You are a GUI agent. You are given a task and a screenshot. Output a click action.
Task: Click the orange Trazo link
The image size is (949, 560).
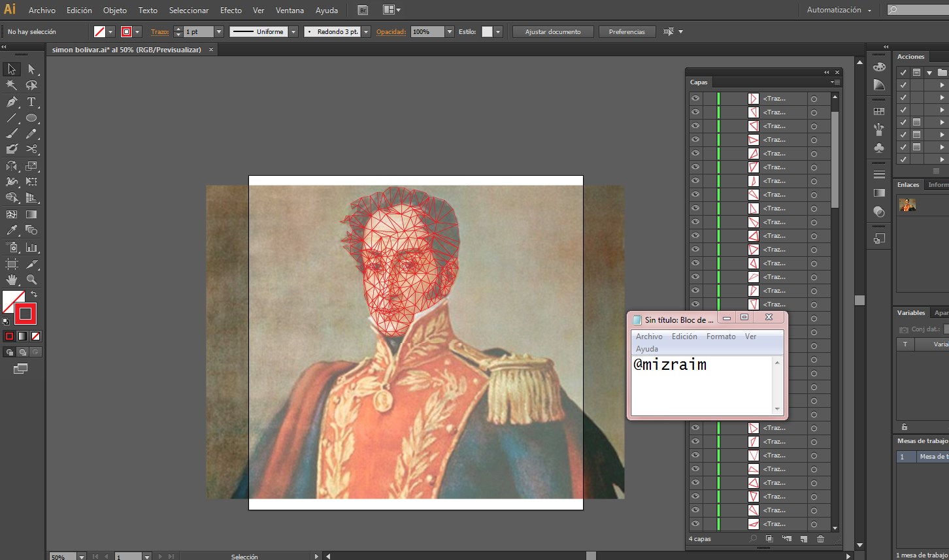[x=160, y=31]
